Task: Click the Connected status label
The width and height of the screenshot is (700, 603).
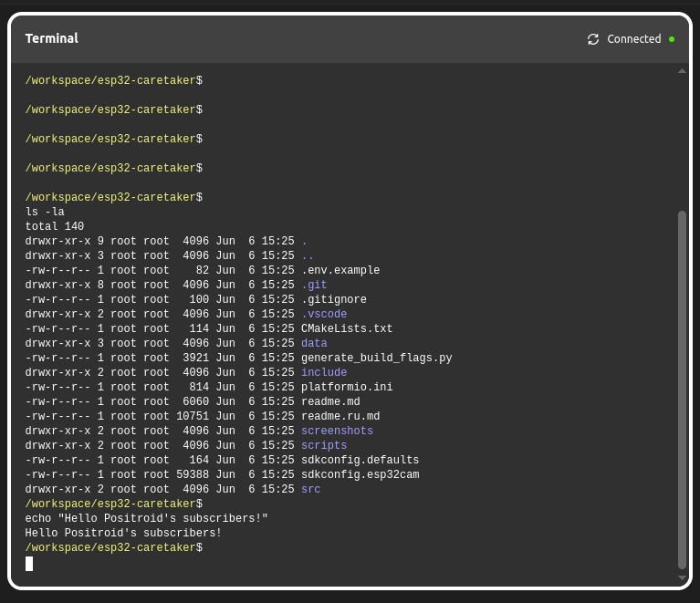Action: point(634,39)
